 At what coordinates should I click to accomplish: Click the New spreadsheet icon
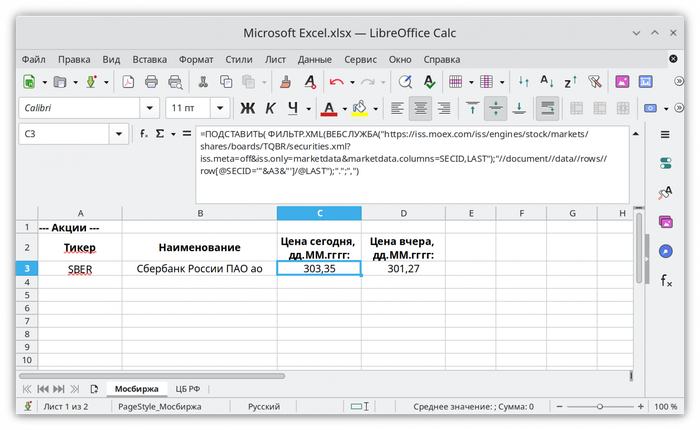click(x=29, y=82)
